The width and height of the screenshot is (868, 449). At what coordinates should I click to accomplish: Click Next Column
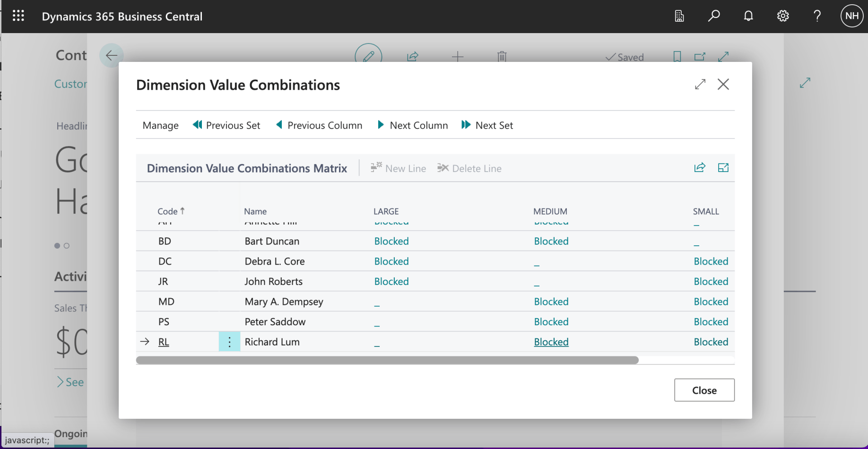click(413, 125)
